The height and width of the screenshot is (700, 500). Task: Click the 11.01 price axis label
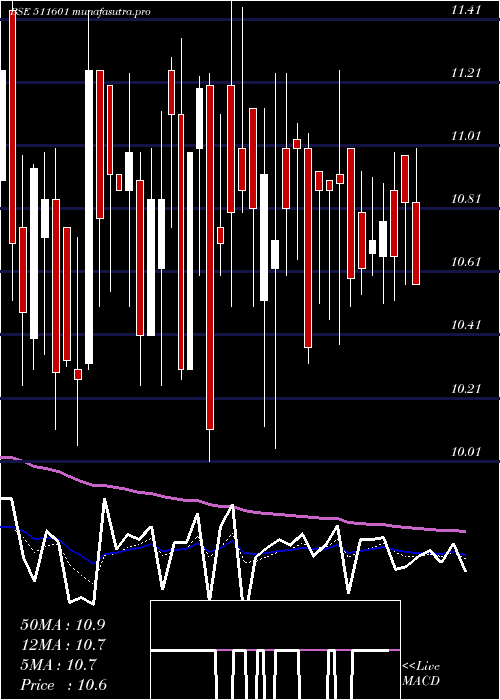pos(466,136)
